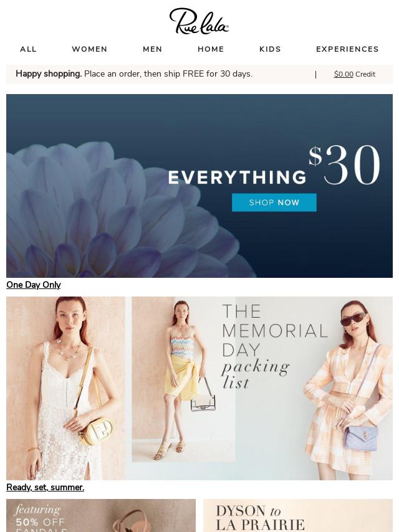Open the 50% off sandals promo tile
The image size is (399, 532).
pyautogui.click(x=101, y=515)
